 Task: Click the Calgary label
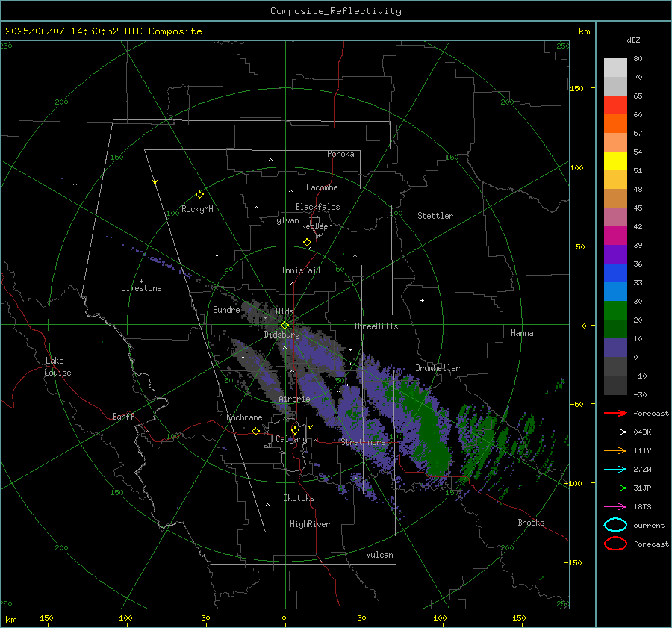(x=291, y=439)
